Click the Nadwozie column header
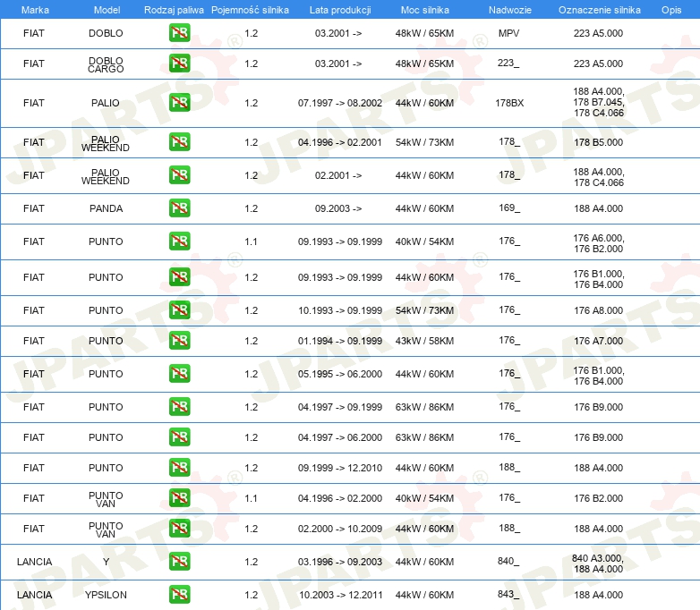Image resolution: width=700 pixels, height=610 pixels. pyautogui.click(x=510, y=10)
